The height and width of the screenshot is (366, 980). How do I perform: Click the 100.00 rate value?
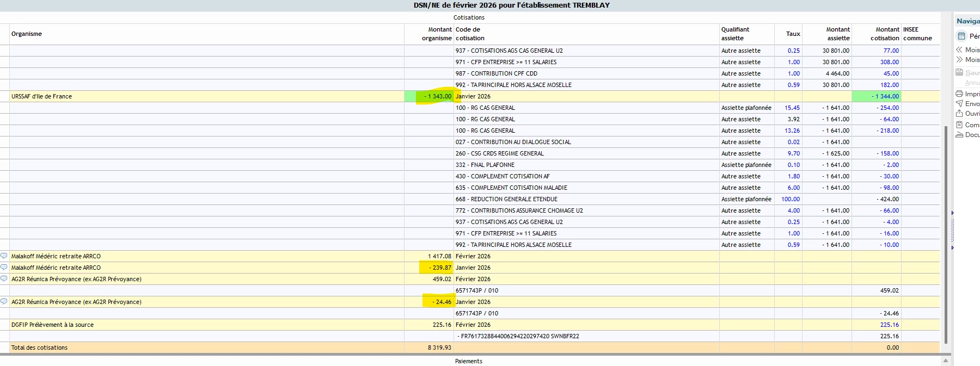coord(791,199)
